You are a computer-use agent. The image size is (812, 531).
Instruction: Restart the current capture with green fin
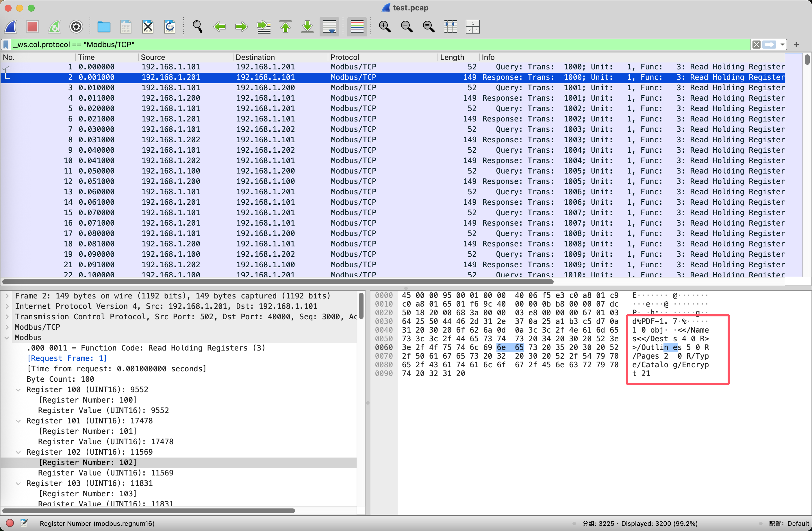coord(54,27)
